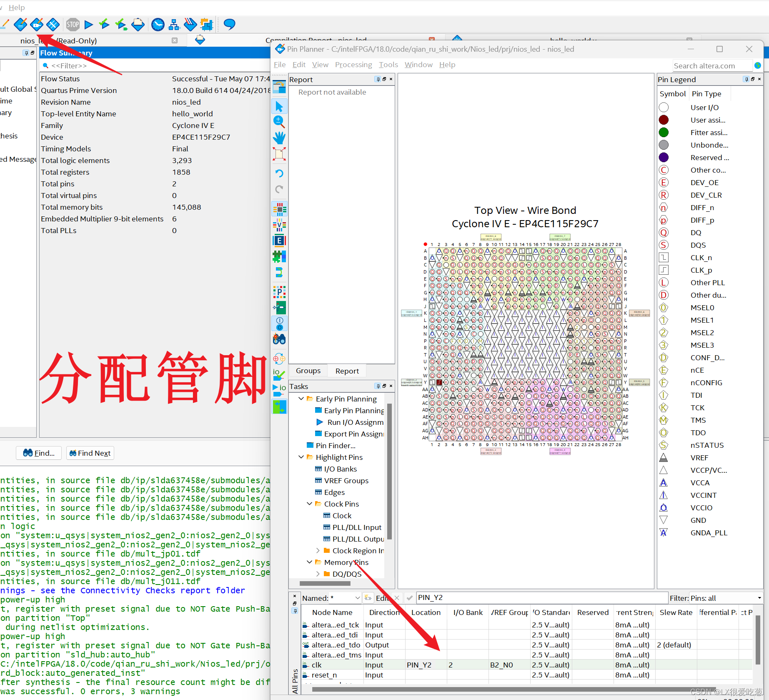Open the Tools menu in Pin Planner

(388, 65)
